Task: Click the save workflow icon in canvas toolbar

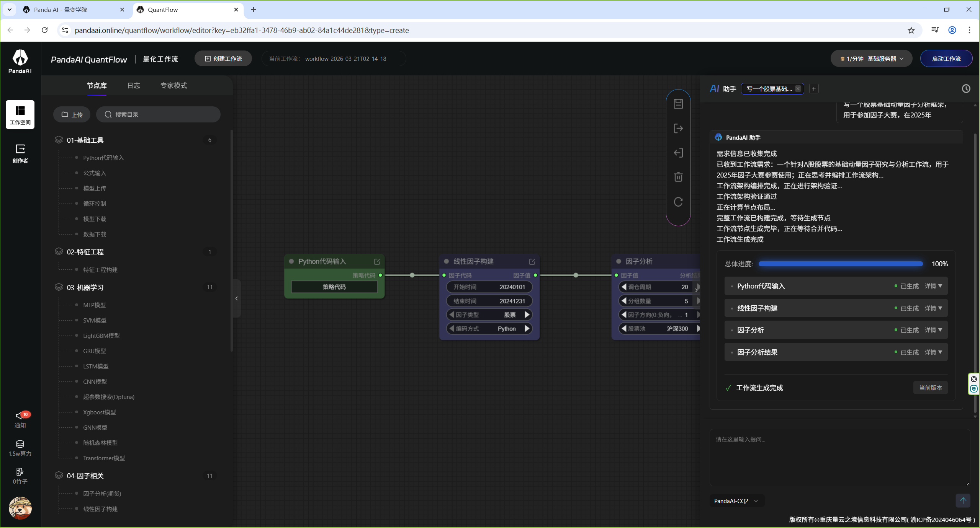Action: [x=678, y=104]
